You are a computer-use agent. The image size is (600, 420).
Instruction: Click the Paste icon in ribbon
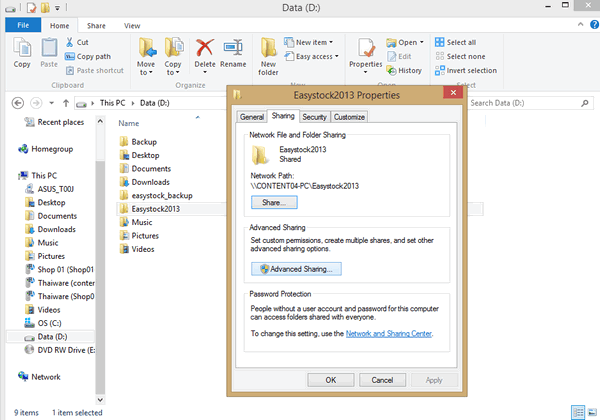[49, 52]
